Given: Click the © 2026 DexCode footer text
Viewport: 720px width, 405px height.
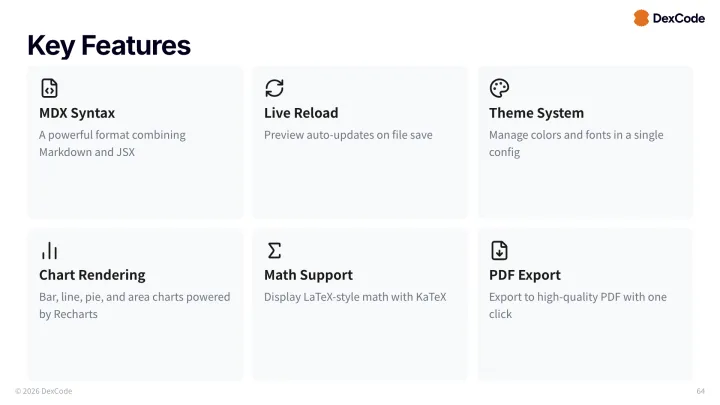Looking at the screenshot, I should coord(43,391).
